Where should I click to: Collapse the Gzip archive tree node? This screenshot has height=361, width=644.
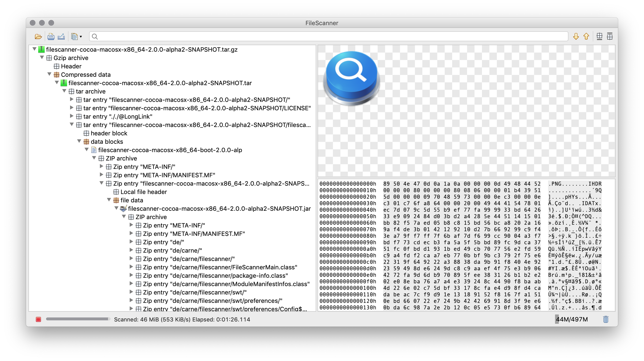(42, 58)
